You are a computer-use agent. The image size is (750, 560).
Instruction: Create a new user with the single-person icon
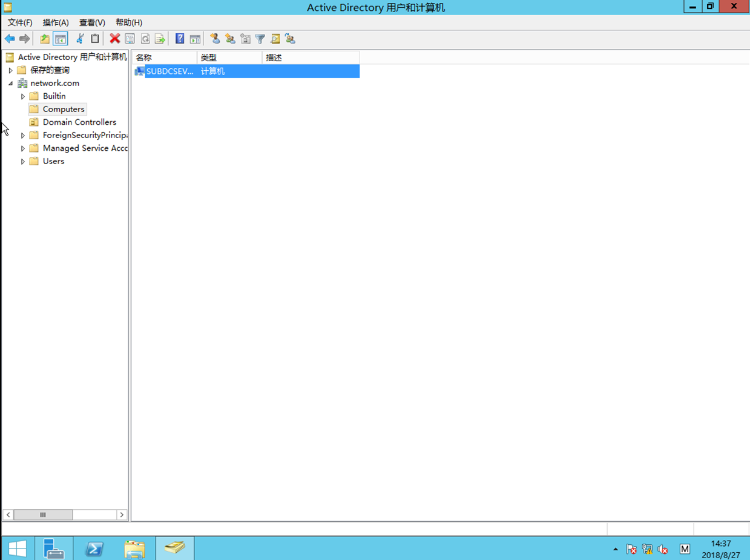[x=215, y=39]
